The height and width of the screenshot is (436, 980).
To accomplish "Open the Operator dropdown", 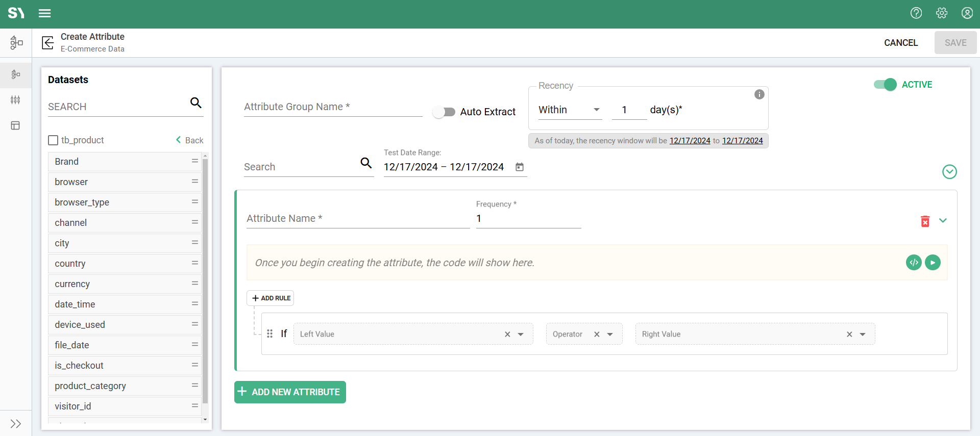I will coord(610,335).
